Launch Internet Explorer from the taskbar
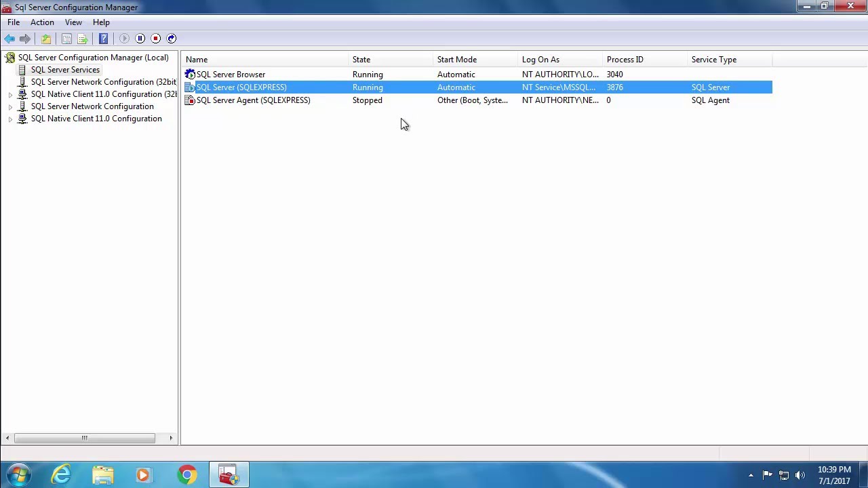 pos(62,475)
